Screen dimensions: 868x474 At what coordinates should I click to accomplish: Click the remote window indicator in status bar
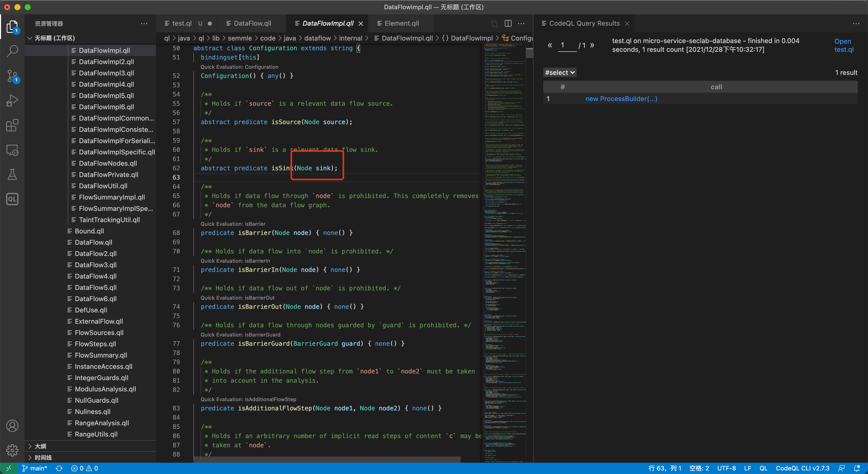(8, 468)
